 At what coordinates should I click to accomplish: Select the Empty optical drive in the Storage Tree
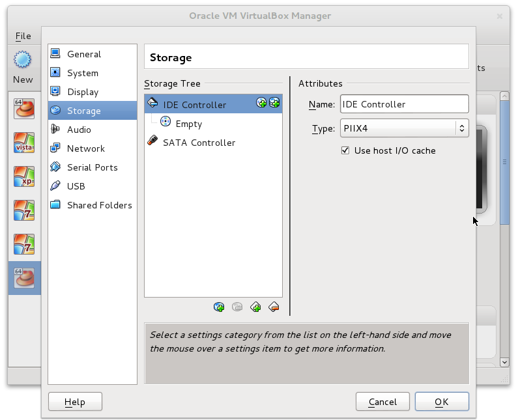(x=188, y=124)
